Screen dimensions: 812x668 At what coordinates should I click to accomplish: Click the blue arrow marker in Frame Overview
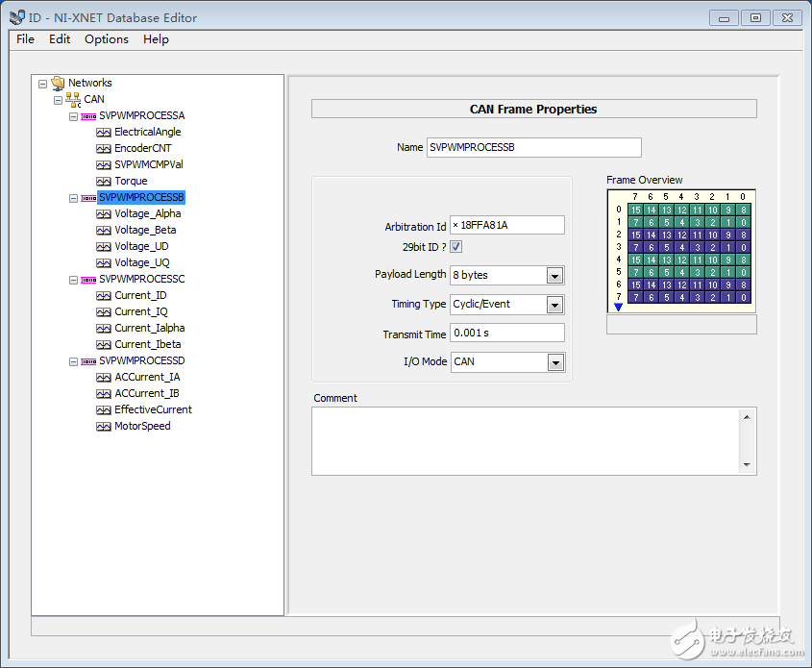tap(618, 307)
